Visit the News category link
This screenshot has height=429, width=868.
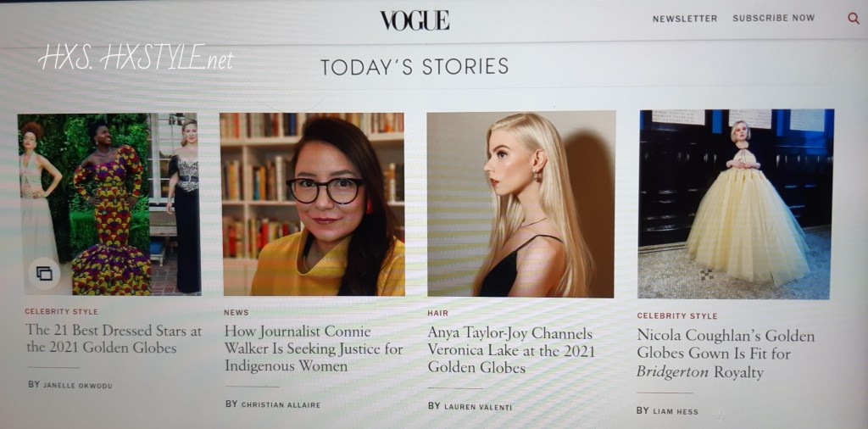(236, 312)
